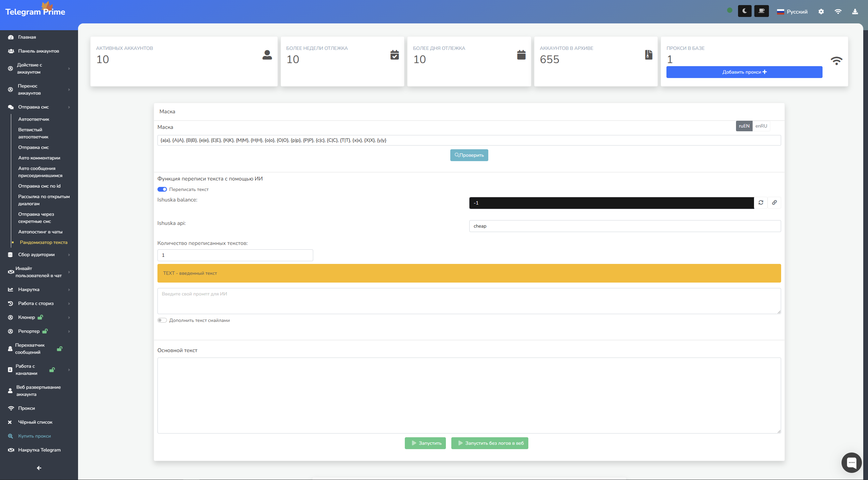
Task: Click the Перехватчик сообщений unlock icon
Action: point(59,349)
